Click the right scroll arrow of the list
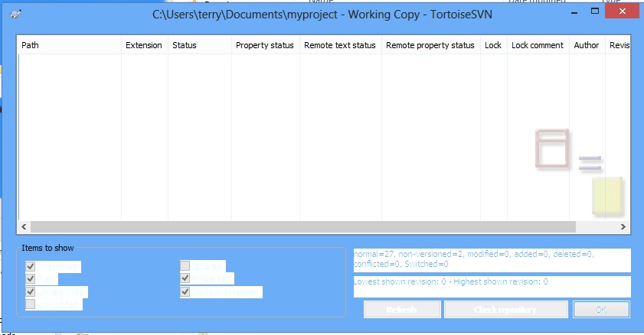This screenshot has width=644, height=335. tap(623, 226)
